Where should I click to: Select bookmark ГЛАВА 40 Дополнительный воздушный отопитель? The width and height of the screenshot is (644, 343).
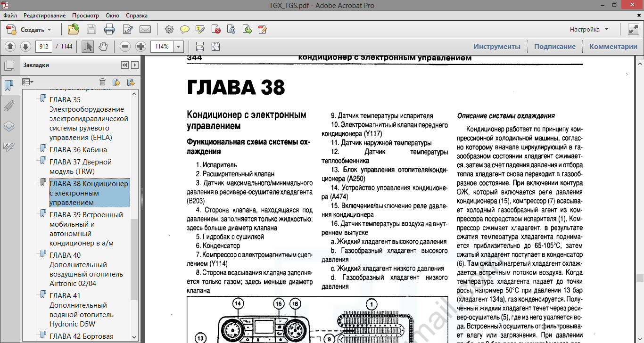point(86,269)
